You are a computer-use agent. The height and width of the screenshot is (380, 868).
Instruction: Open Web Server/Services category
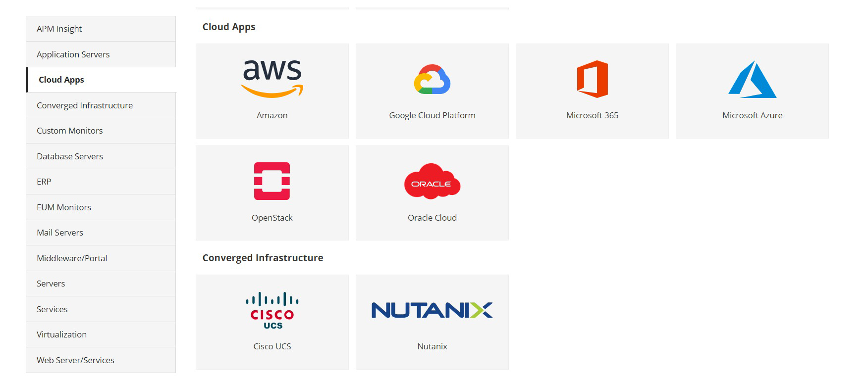(101, 360)
